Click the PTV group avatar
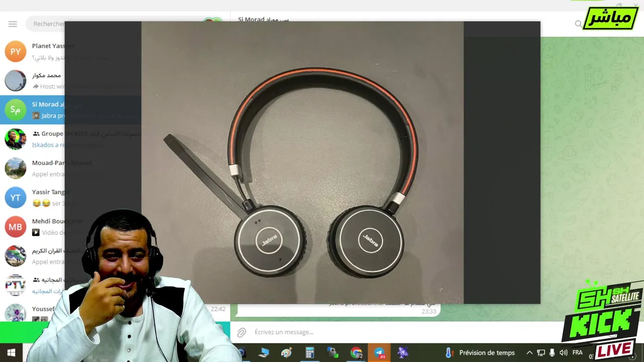This screenshot has width=644, height=362. [x=16, y=285]
